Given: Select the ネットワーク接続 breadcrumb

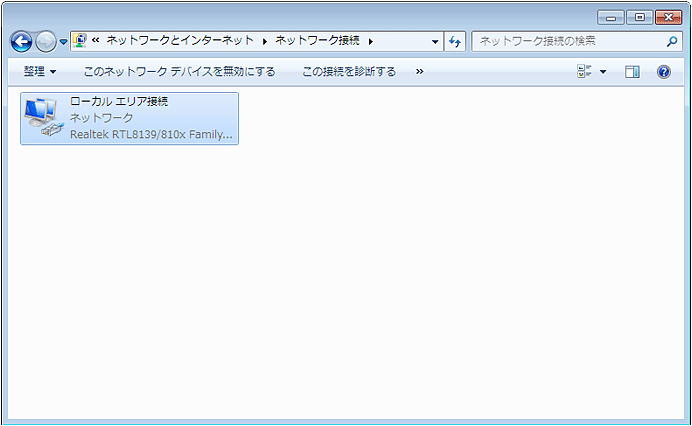Looking at the screenshot, I should tap(317, 41).
